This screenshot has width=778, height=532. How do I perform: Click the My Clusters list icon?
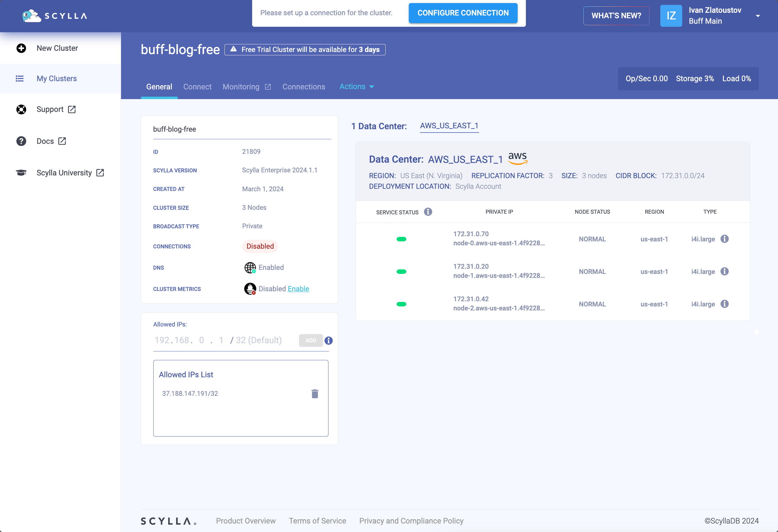20,79
